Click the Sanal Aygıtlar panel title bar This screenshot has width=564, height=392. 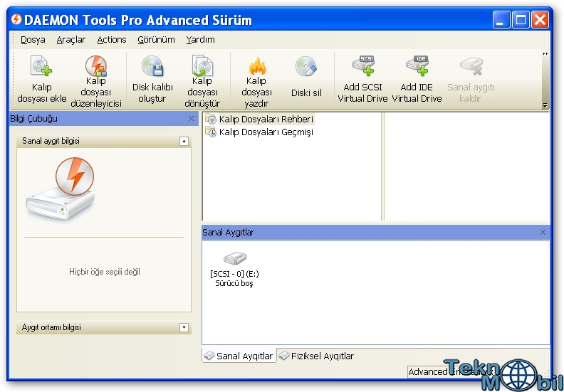376,233
